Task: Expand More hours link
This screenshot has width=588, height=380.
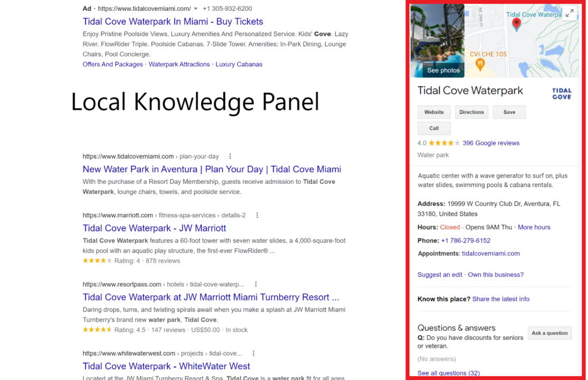Action: pos(534,227)
